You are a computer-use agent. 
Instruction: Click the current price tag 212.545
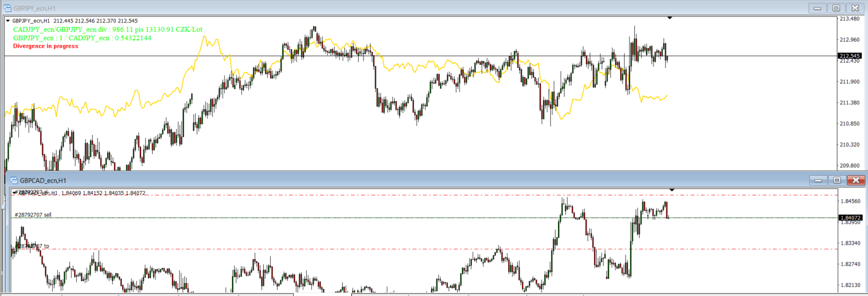point(850,56)
